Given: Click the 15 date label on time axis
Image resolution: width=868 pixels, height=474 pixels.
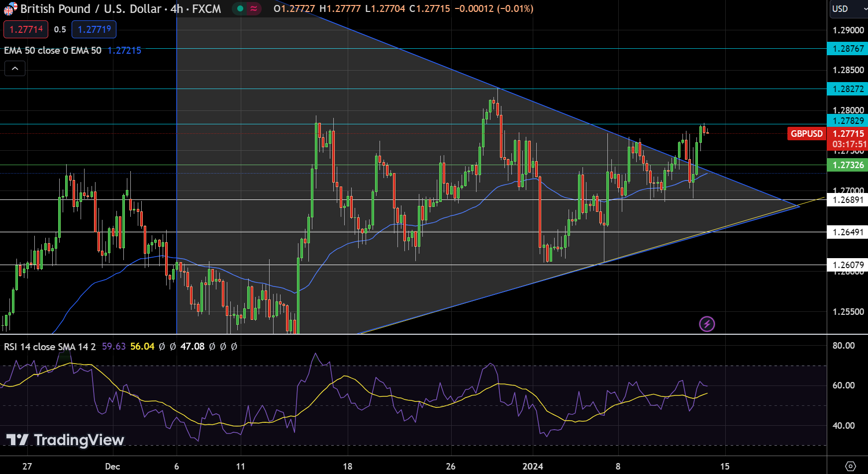Looking at the screenshot, I should tap(725, 467).
